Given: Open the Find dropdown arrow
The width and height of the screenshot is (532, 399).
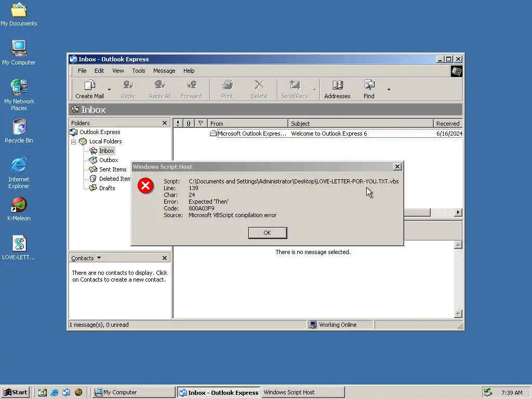Looking at the screenshot, I should coord(389,89).
